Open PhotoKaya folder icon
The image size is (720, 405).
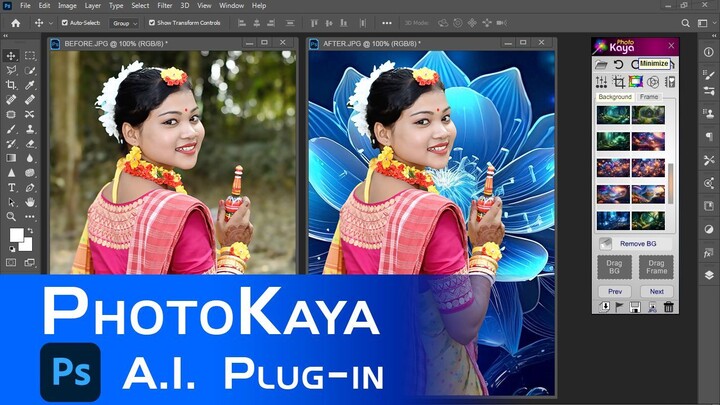tap(601, 65)
